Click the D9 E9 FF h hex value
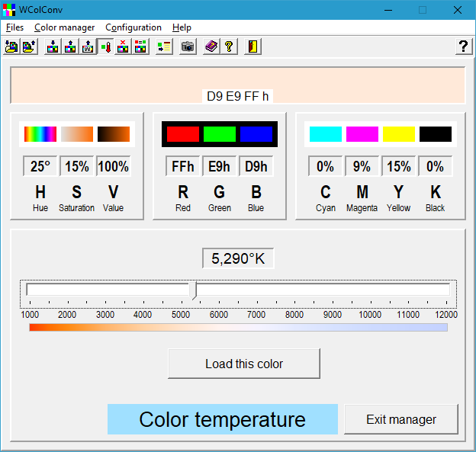The height and width of the screenshot is (452, 476). (238, 96)
